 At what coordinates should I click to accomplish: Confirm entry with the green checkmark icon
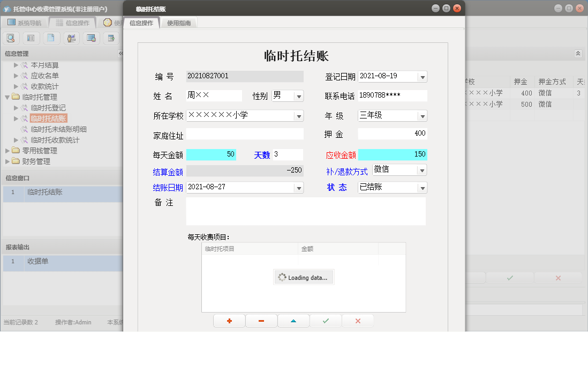click(326, 320)
